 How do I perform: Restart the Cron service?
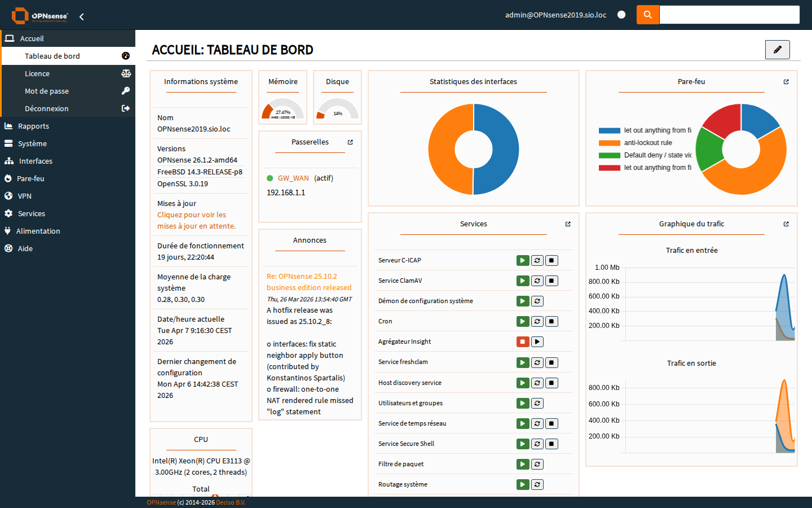coord(537,321)
